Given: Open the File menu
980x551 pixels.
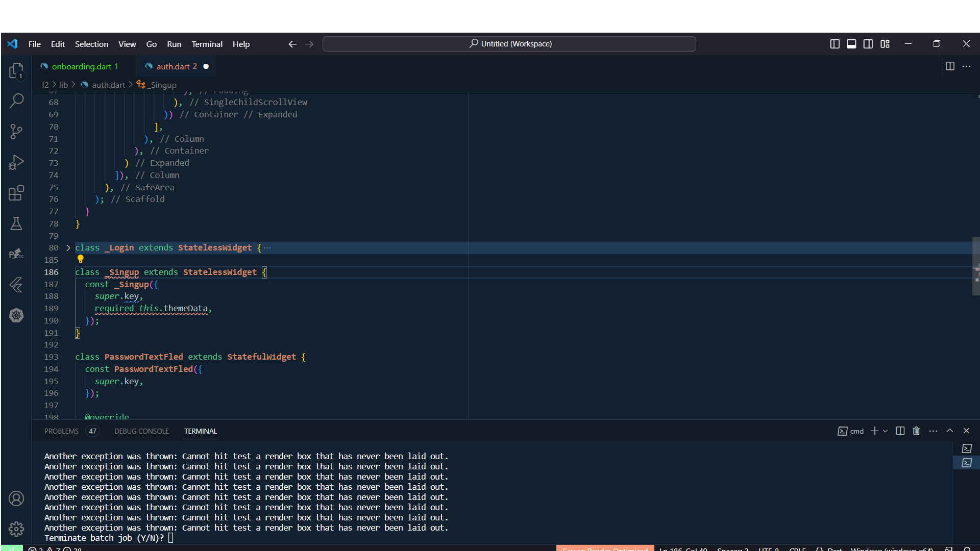Looking at the screenshot, I should [35, 44].
